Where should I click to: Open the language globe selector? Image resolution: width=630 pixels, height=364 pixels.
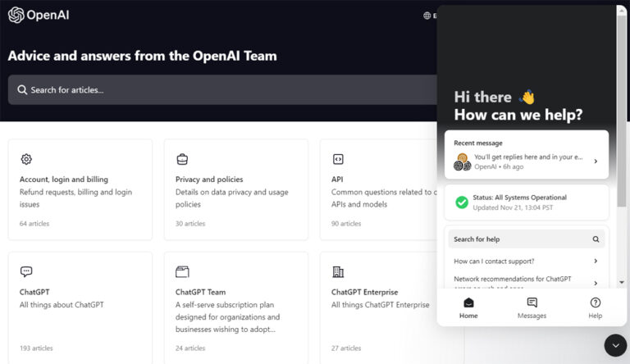pos(427,16)
